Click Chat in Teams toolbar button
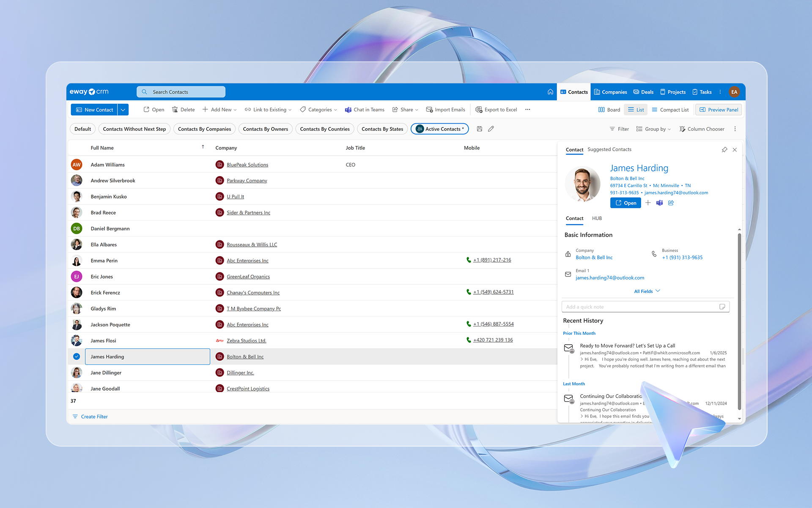This screenshot has height=508, width=812. coord(365,110)
